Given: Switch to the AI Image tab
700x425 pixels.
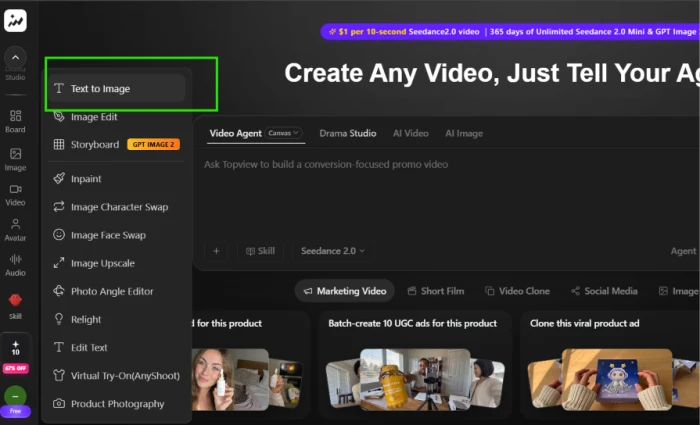Looking at the screenshot, I should [x=464, y=133].
